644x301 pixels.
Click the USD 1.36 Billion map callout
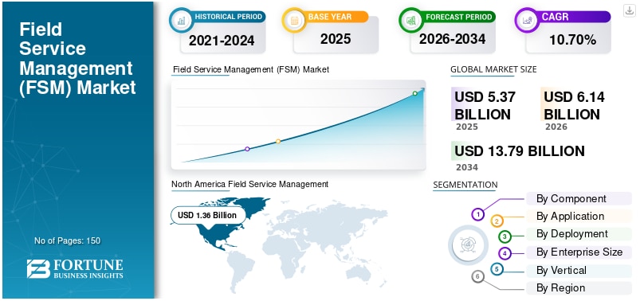(x=207, y=215)
